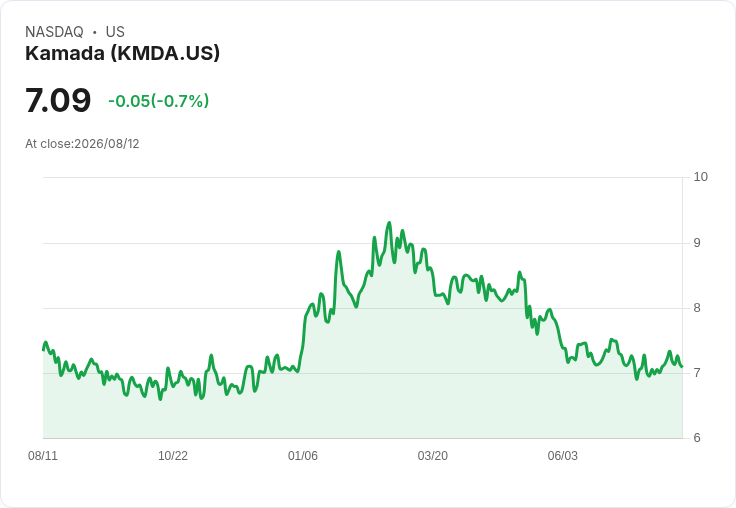Screen dimensions: 736x508
Task: Click the -0.05(-0.7%) price change text
Action: point(159,101)
